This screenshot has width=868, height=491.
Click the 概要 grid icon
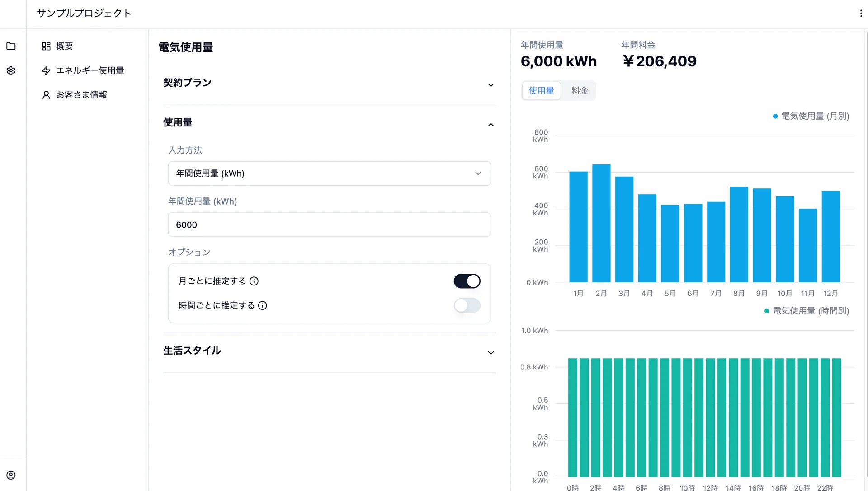[x=46, y=46]
